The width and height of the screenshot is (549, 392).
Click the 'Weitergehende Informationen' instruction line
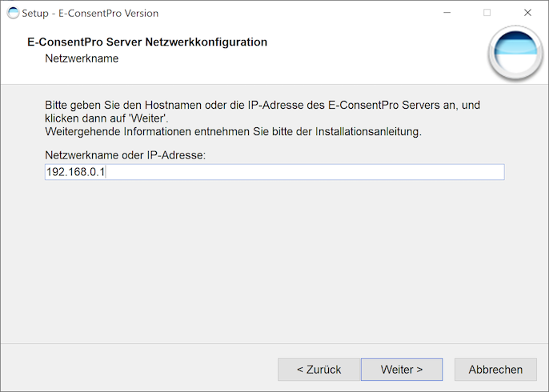[233, 131]
